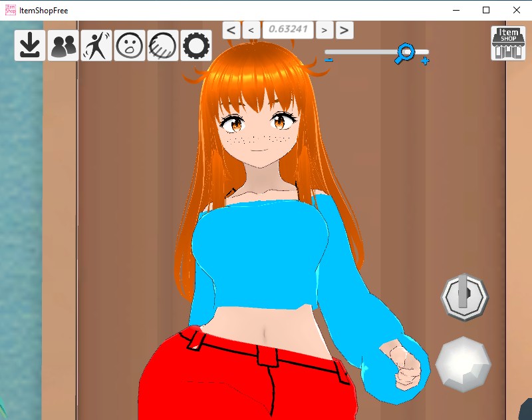
Task: Click the ItemShopFree app icon in title bar
Action: 11,10
